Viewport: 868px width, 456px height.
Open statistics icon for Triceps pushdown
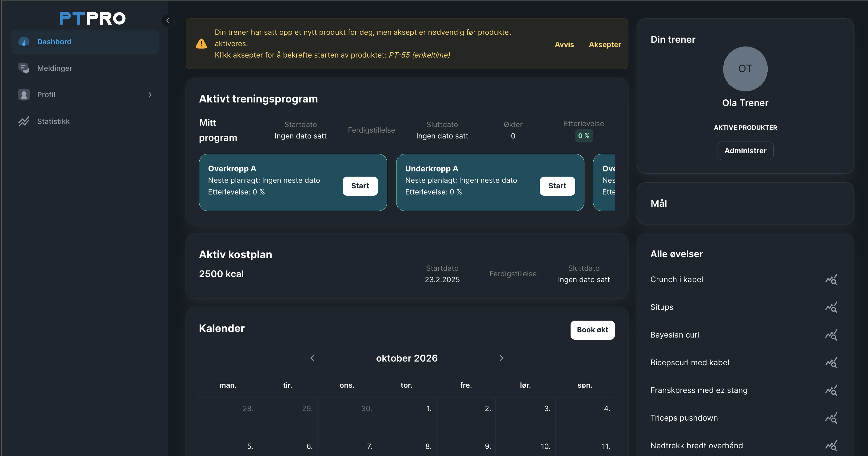(x=831, y=418)
